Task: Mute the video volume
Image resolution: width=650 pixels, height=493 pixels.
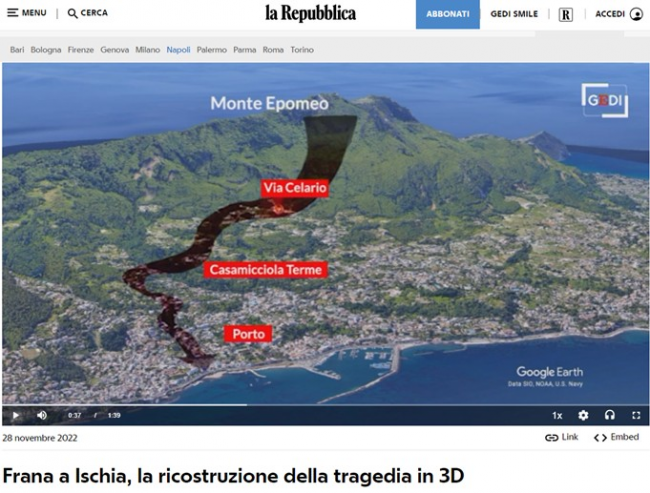Action: click(x=42, y=415)
